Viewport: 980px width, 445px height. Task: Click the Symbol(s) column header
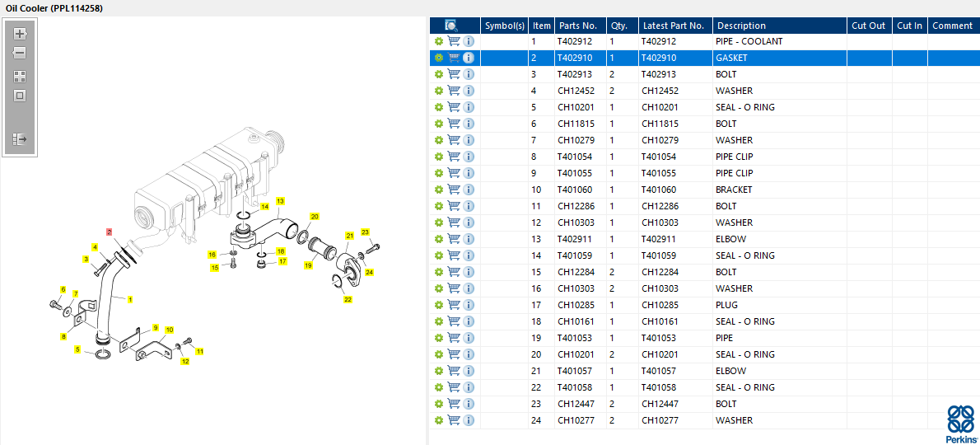(x=505, y=26)
